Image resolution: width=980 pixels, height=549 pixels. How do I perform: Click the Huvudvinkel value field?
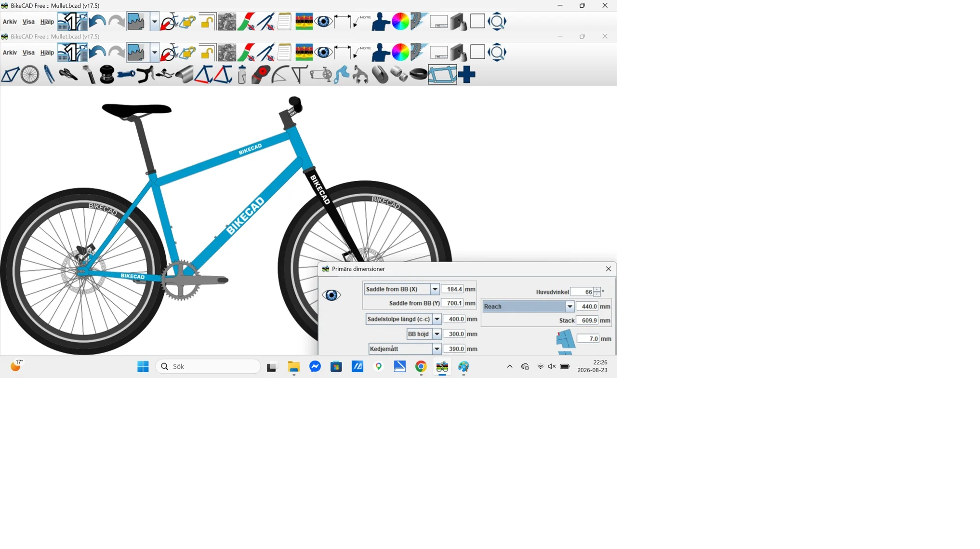582,292
